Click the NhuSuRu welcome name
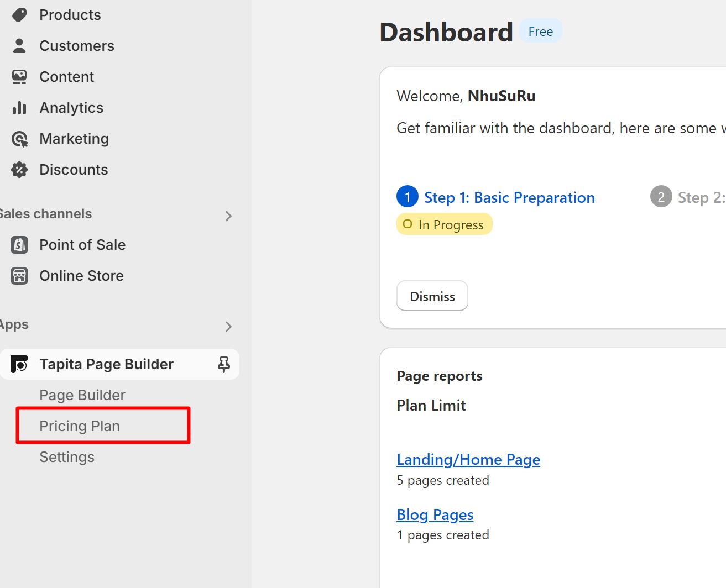 coord(502,96)
